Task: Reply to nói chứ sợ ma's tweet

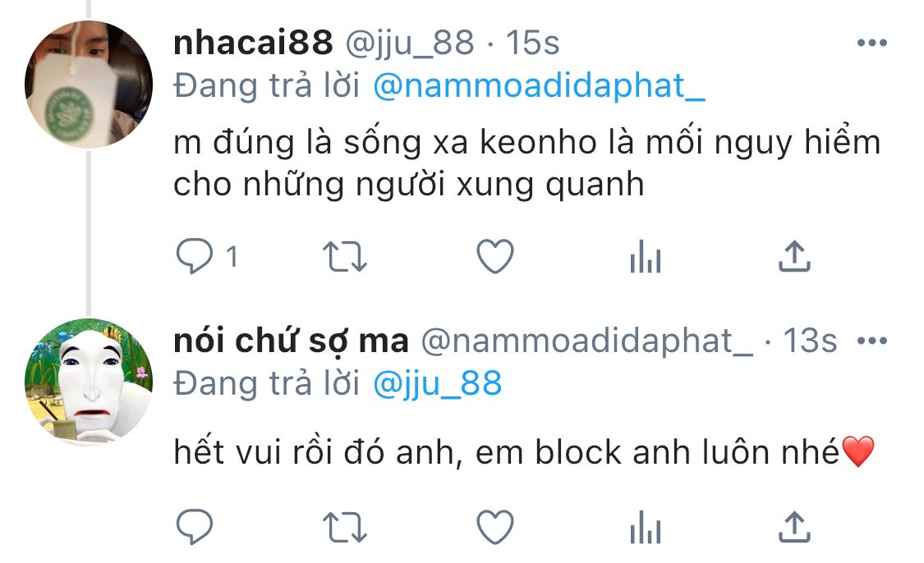Action: tap(195, 526)
